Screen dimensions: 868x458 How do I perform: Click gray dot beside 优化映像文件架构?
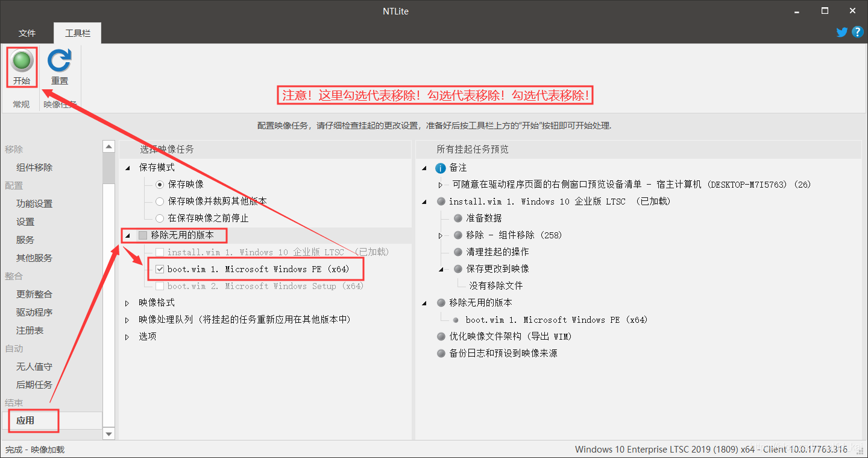(441, 337)
